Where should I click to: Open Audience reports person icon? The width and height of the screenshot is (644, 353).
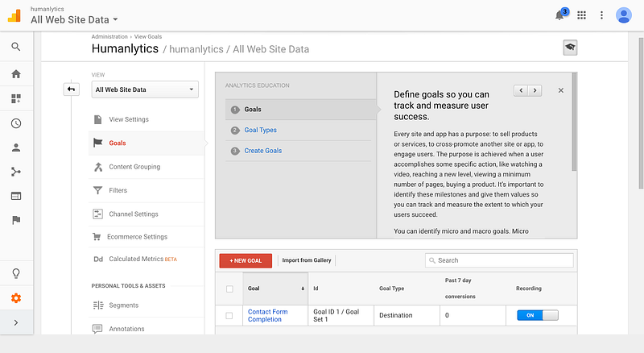pyautogui.click(x=16, y=147)
